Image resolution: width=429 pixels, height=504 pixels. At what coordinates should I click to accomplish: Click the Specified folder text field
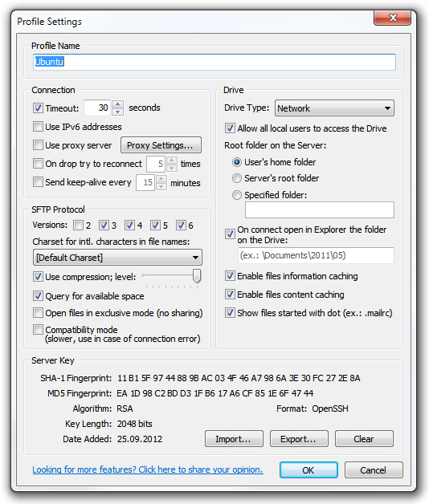[x=319, y=210]
